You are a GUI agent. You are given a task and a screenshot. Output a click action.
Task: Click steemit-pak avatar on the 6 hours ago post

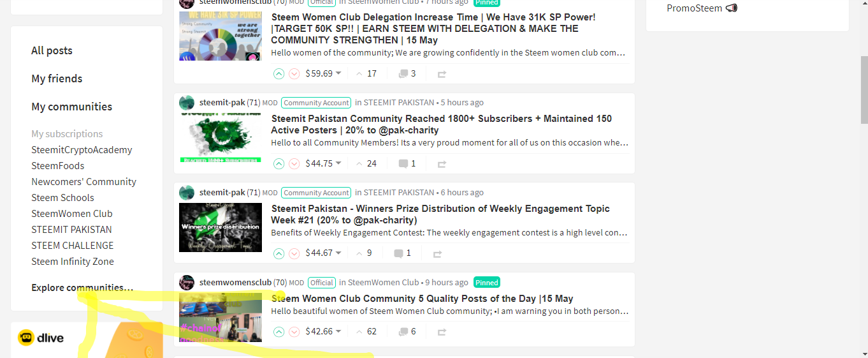point(187,193)
